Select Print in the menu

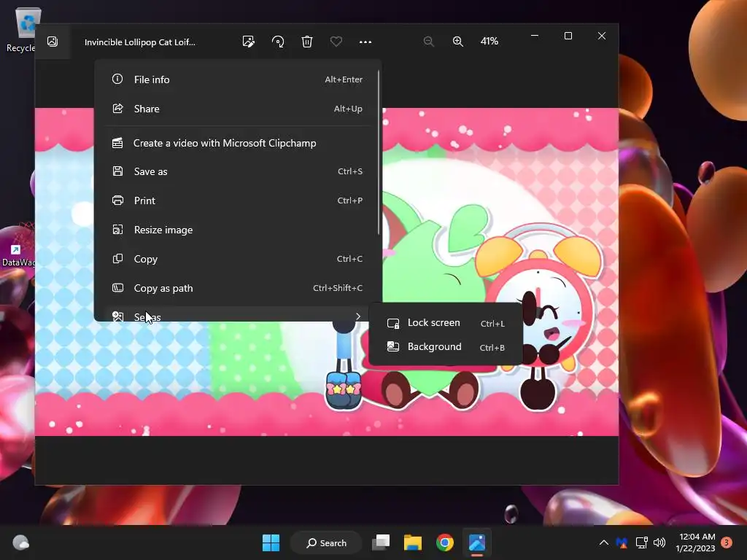[x=237, y=201]
